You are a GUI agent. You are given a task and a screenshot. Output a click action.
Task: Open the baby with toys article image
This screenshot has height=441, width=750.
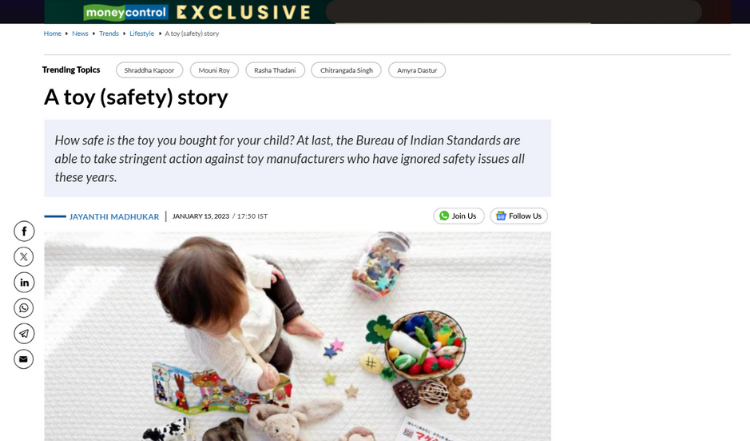pos(298,336)
